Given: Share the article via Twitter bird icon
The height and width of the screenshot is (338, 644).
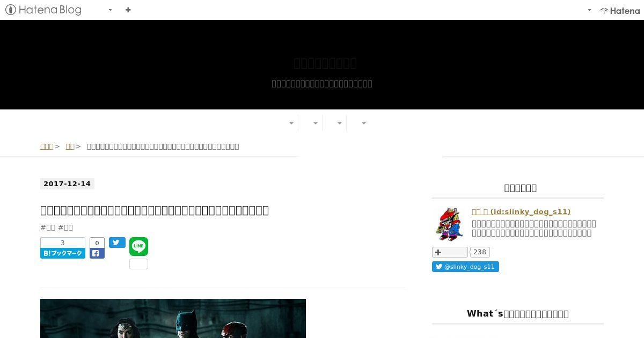Looking at the screenshot, I should [x=117, y=243].
